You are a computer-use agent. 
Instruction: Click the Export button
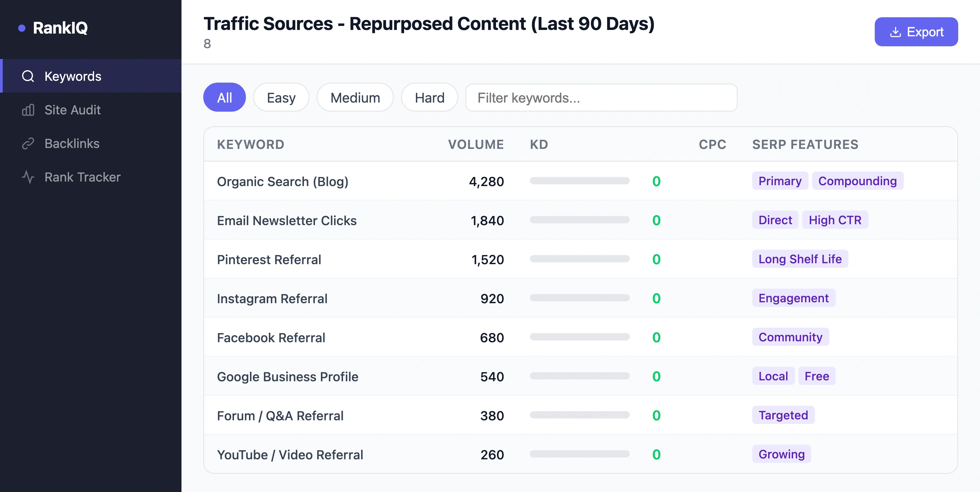916,31
